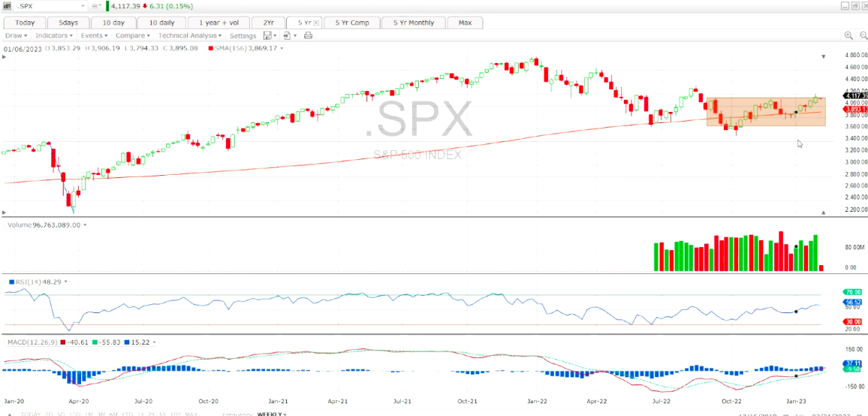Click the blue 56.52 RSI value label
The image size is (868, 416).
[854, 303]
